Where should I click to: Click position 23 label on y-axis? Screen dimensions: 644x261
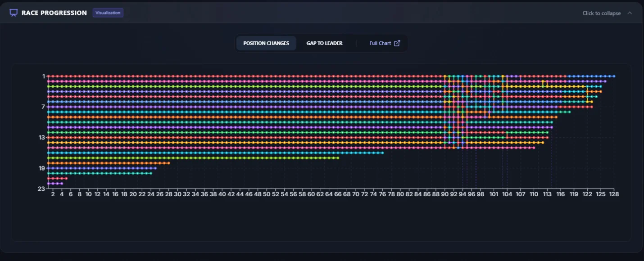(42, 189)
